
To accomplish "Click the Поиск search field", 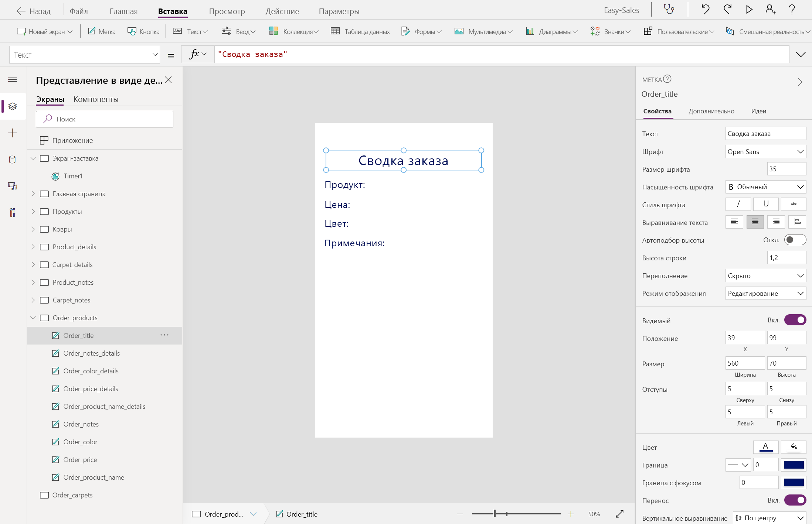I will (x=105, y=119).
